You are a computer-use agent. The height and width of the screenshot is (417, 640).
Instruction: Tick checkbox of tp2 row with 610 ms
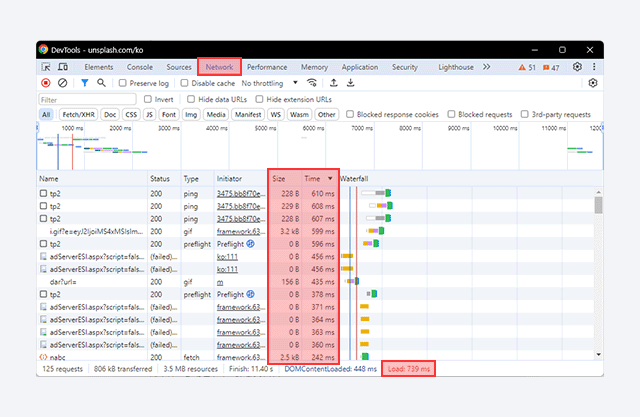coord(43,193)
